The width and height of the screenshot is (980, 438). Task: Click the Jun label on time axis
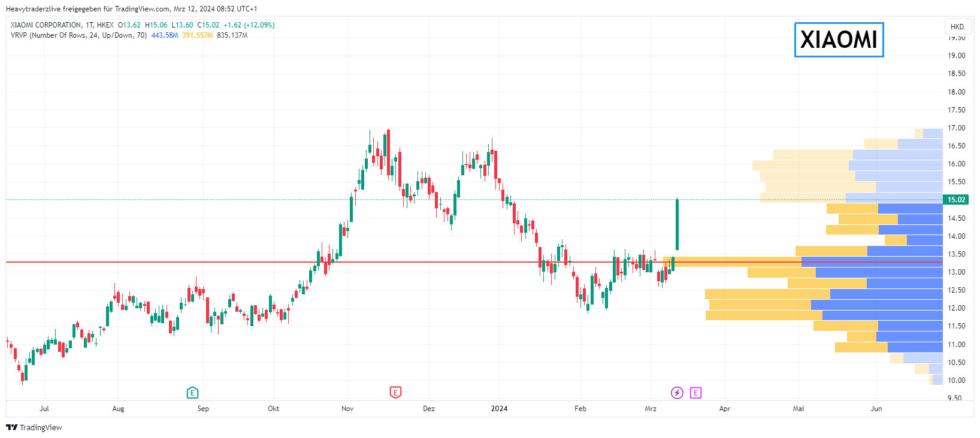click(x=876, y=409)
